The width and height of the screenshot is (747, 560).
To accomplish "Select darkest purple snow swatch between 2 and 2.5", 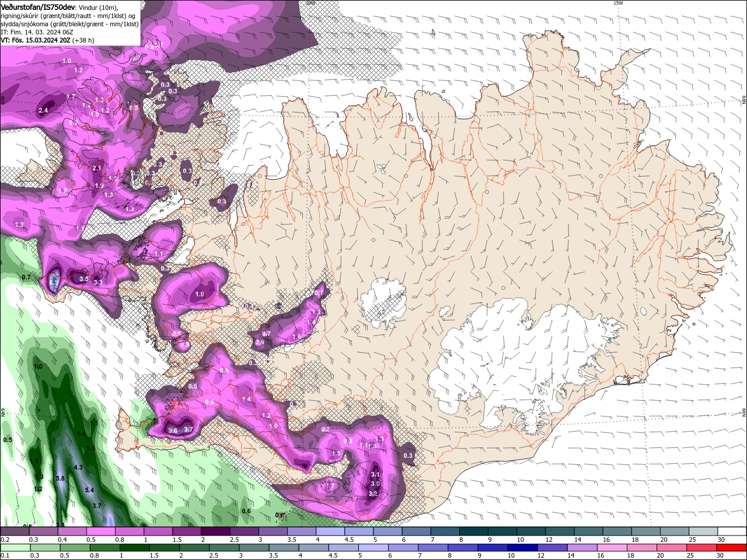I will pyautogui.click(x=215, y=531).
